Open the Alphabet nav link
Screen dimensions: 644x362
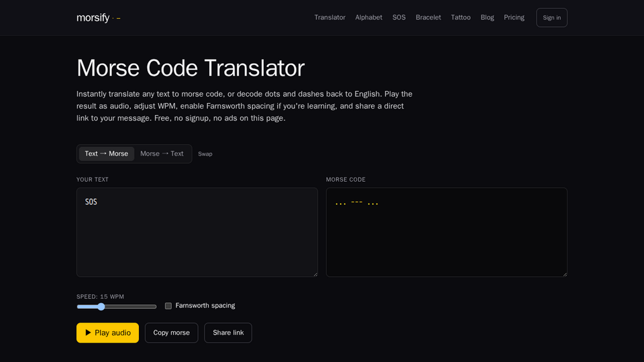coord(368,17)
